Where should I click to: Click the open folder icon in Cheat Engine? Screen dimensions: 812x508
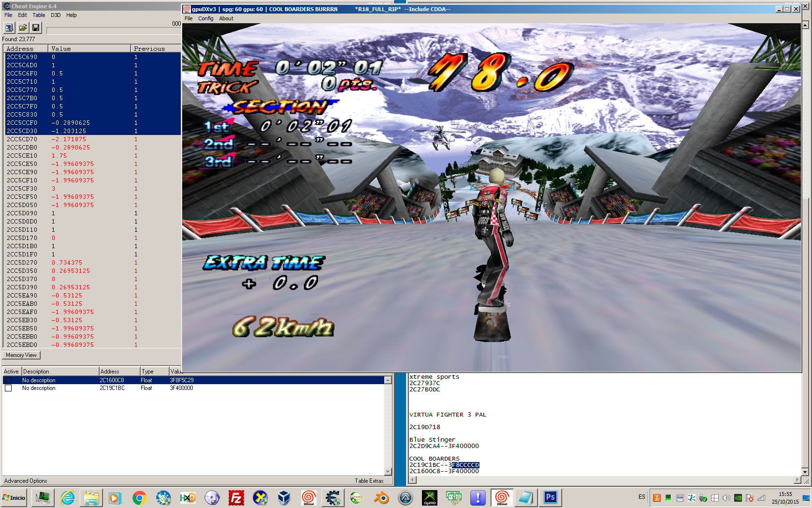click(23, 28)
